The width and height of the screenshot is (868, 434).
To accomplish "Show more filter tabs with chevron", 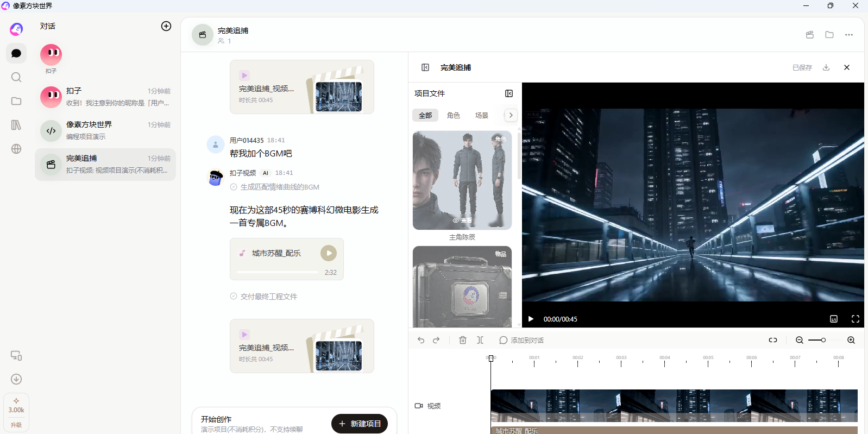I will pyautogui.click(x=511, y=115).
